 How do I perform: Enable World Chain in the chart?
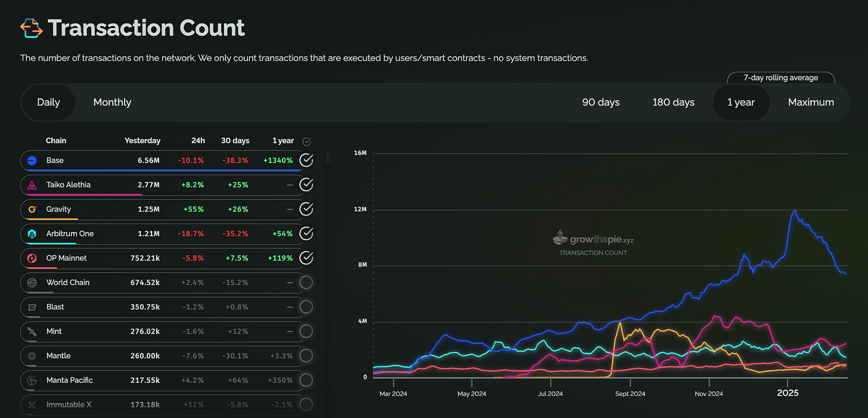tap(306, 283)
